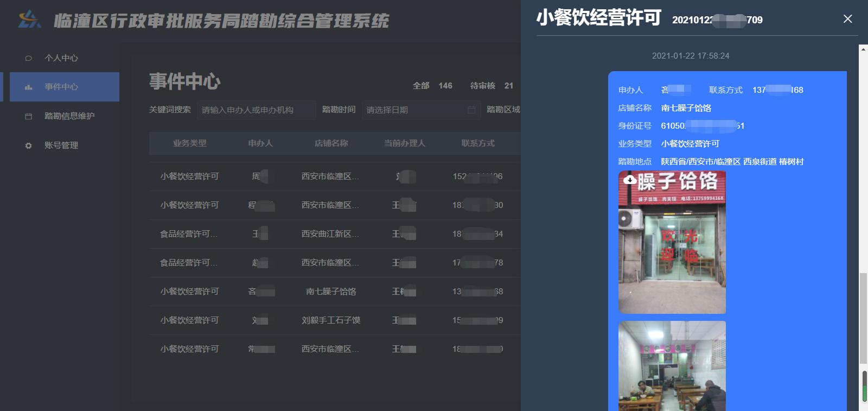Click the phone cell ending in 78
Image resolution: width=868 pixels, height=411 pixels.
tap(478, 263)
